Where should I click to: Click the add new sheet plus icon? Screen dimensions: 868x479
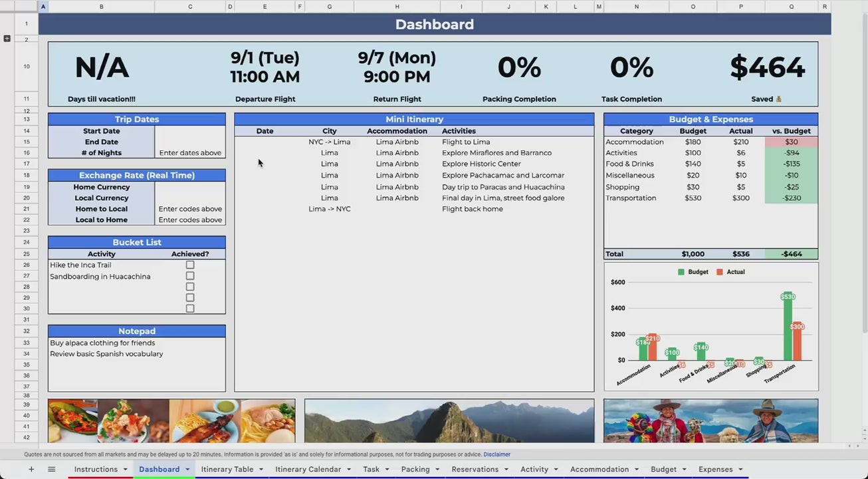[31, 469]
